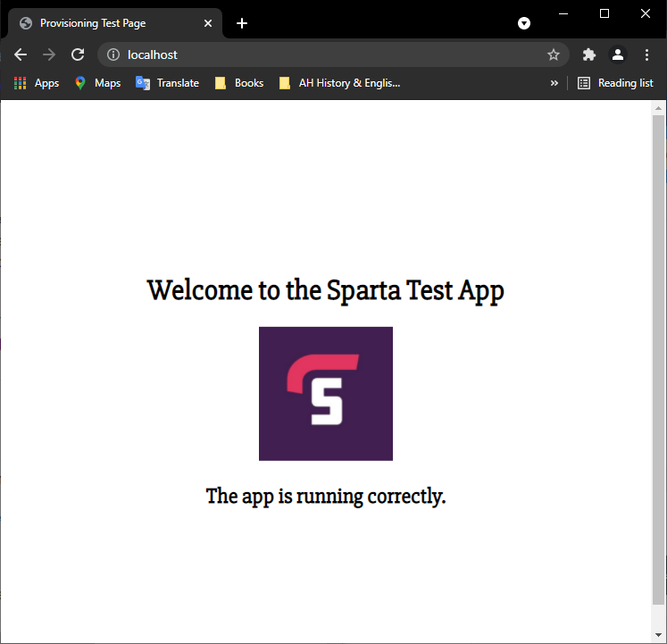This screenshot has width=667, height=644.
Task: Click the circled down-arrow icon in title bar
Action: pyautogui.click(x=524, y=23)
